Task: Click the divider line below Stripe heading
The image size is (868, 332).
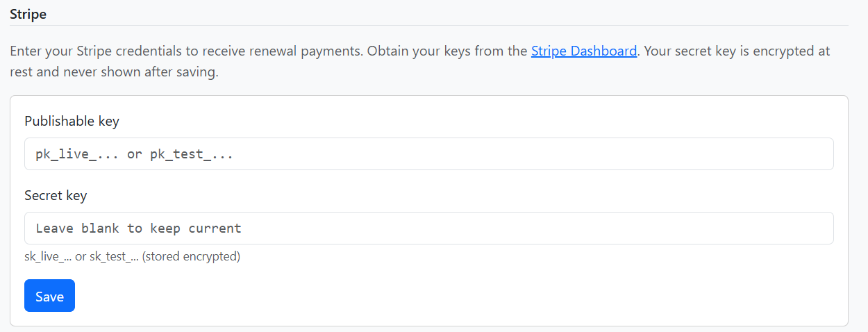Action: [x=428, y=26]
